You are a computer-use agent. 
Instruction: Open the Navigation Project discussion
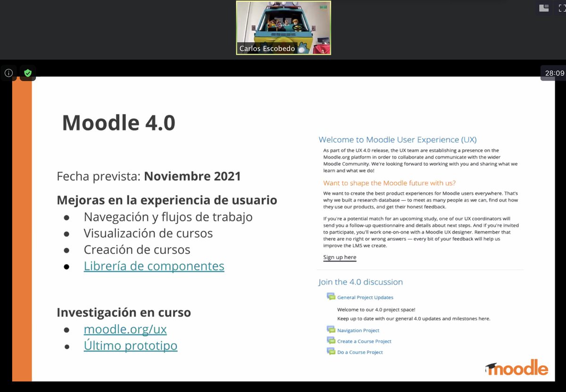point(358,330)
